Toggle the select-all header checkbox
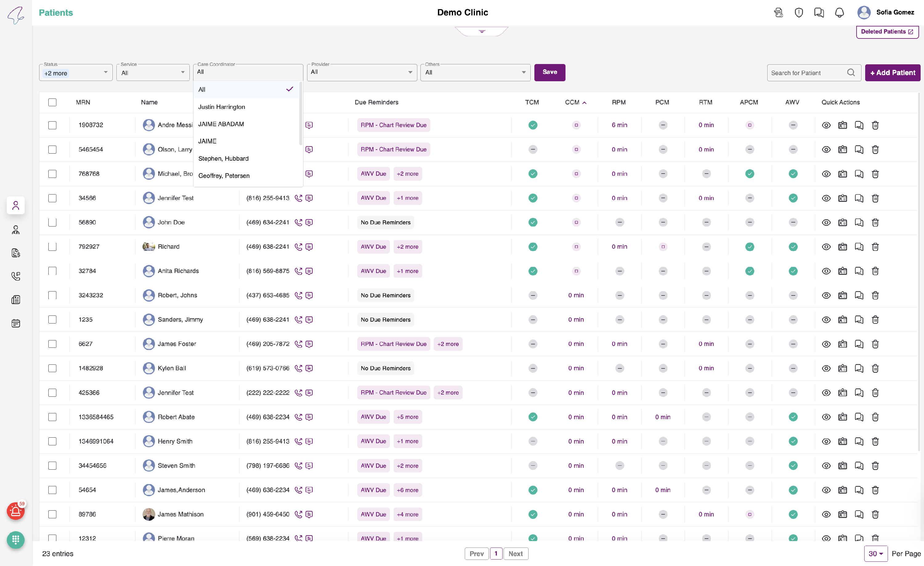924x566 pixels. click(52, 102)
